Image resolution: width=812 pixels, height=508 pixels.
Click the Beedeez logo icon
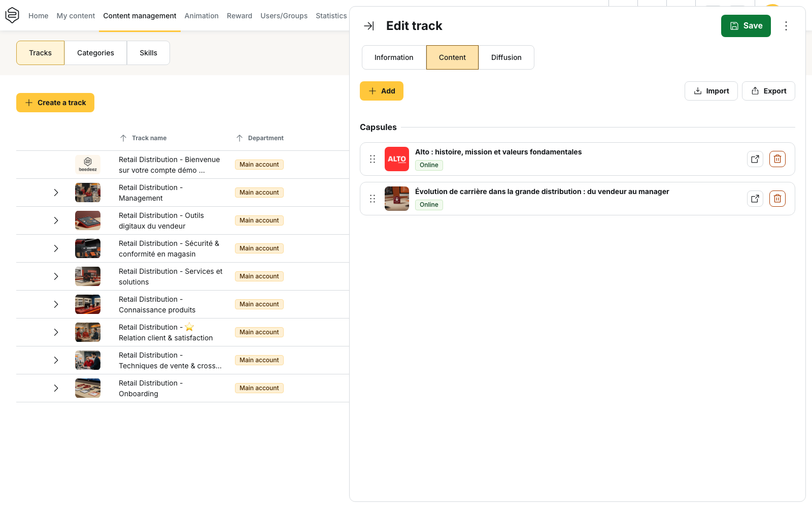point(12,15)
